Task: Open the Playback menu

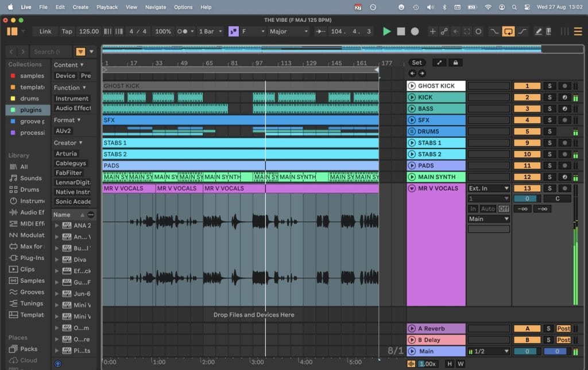Action: [106, 7]
